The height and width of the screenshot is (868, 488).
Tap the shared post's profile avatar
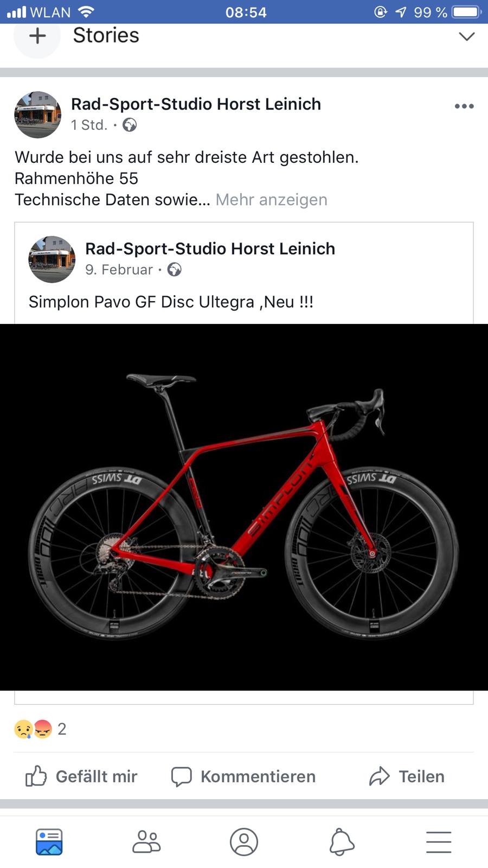[x=52, y=259]
